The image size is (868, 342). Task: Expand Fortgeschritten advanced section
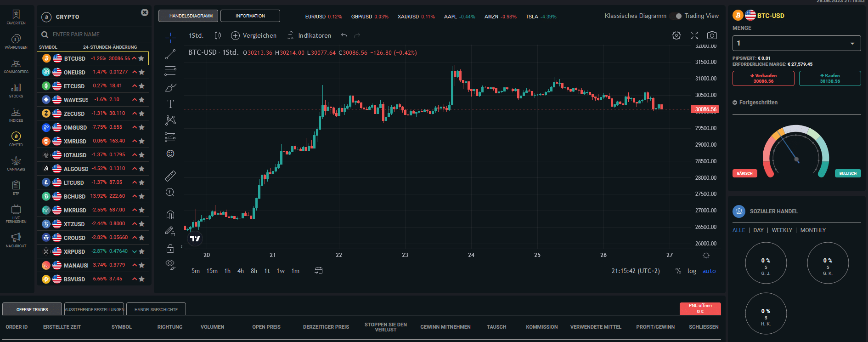click(755, 103)
